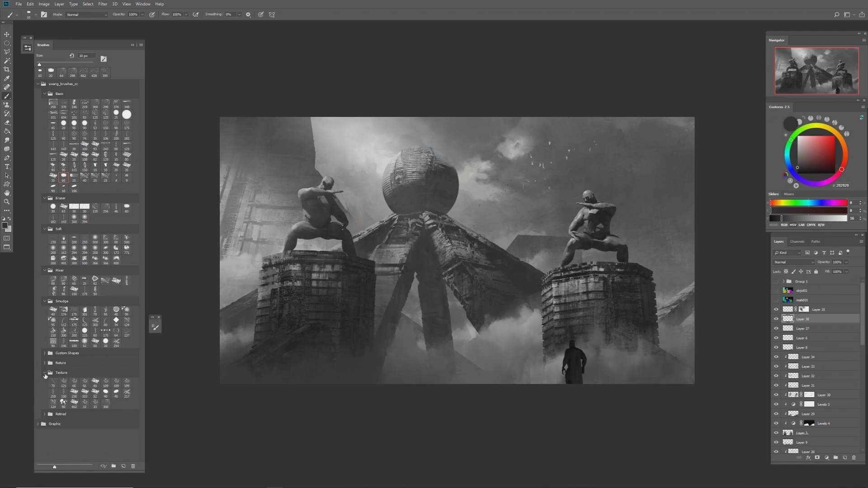Open the Filter menu
868x488 pixels.
click(x=103, y=4)
